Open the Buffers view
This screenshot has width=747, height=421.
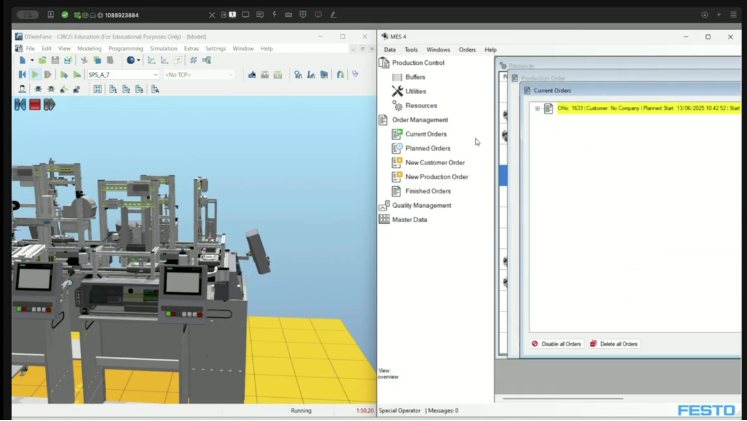pos(414,77)
